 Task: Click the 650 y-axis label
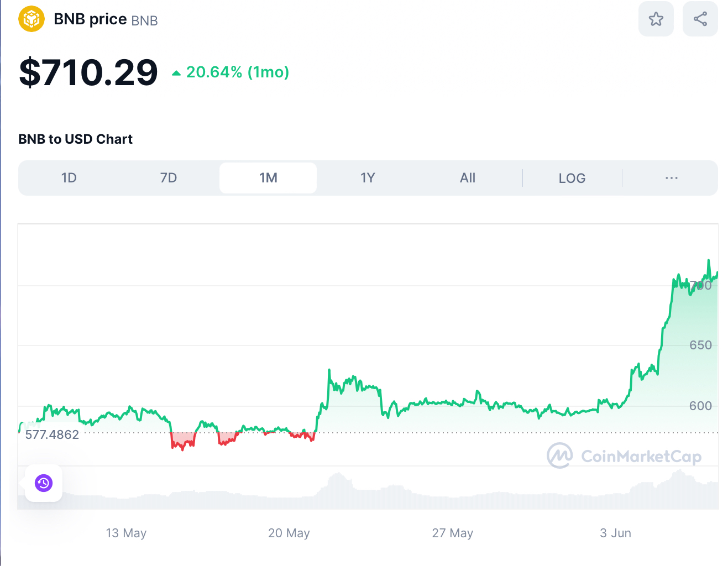700,345
